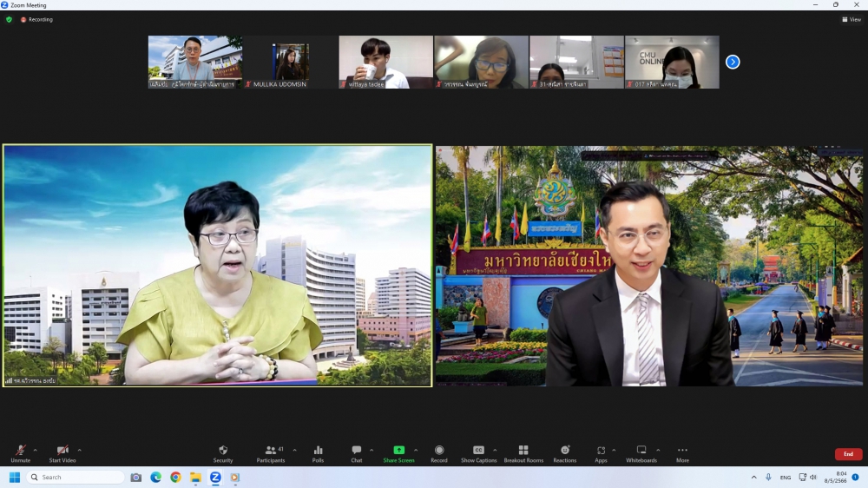Click the green Share Screen icon

[x=398, y=451]
